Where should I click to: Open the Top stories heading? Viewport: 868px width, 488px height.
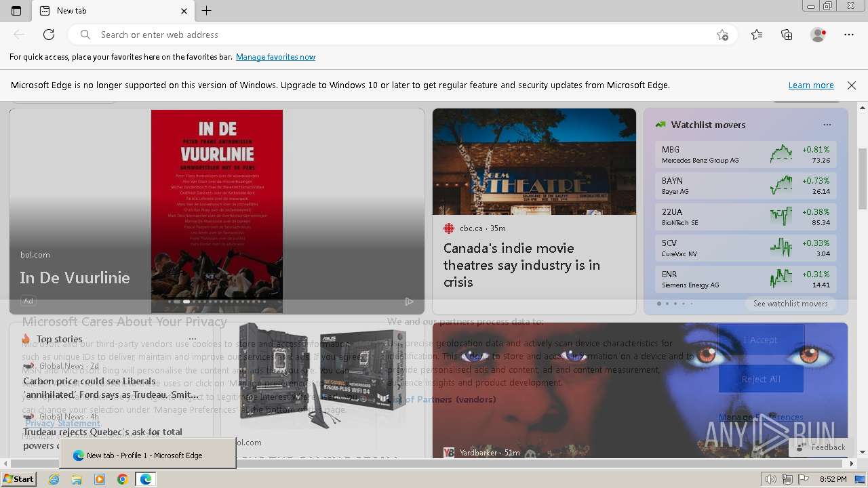click(x=59, y=339)
